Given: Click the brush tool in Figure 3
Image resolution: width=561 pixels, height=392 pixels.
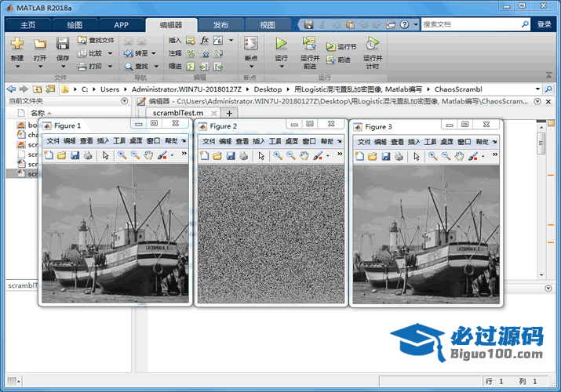Looking at the screenshot, I should point(472,156).
